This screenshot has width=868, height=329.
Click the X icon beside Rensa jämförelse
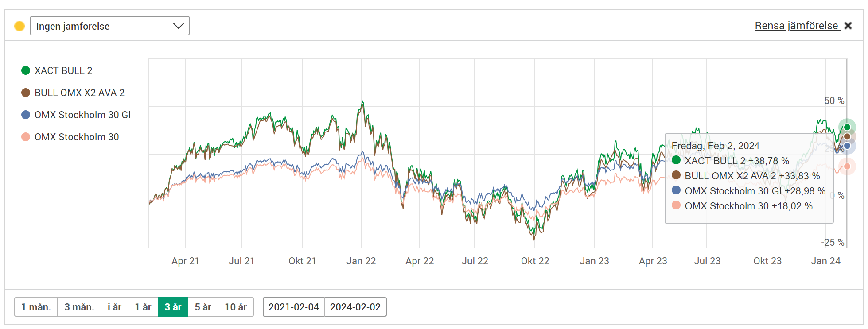click(848, 26)
